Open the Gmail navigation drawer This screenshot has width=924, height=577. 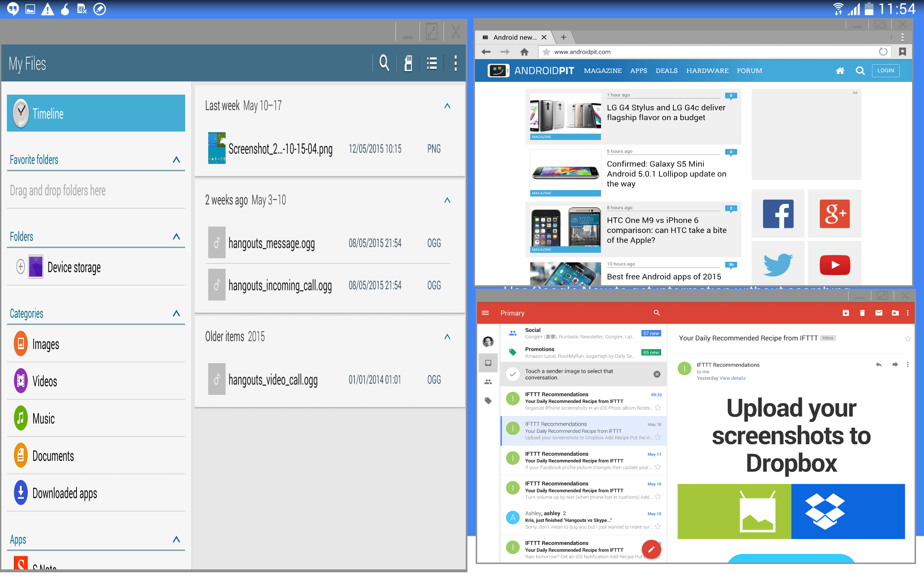click(485, 313)
